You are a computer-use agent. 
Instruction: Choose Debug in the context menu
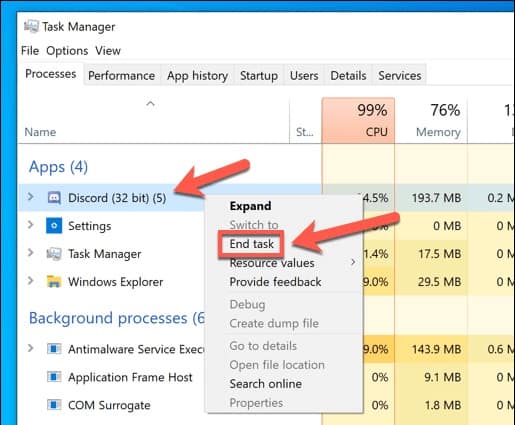(x=247, y=305)
